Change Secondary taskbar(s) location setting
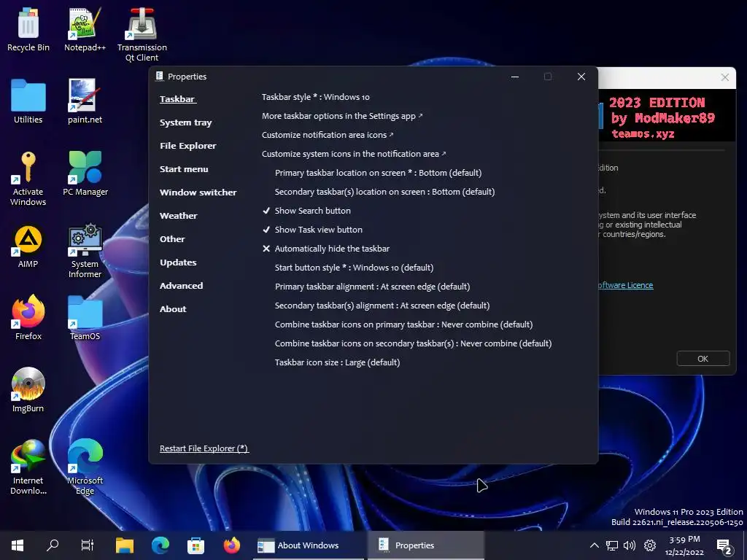 385,192
